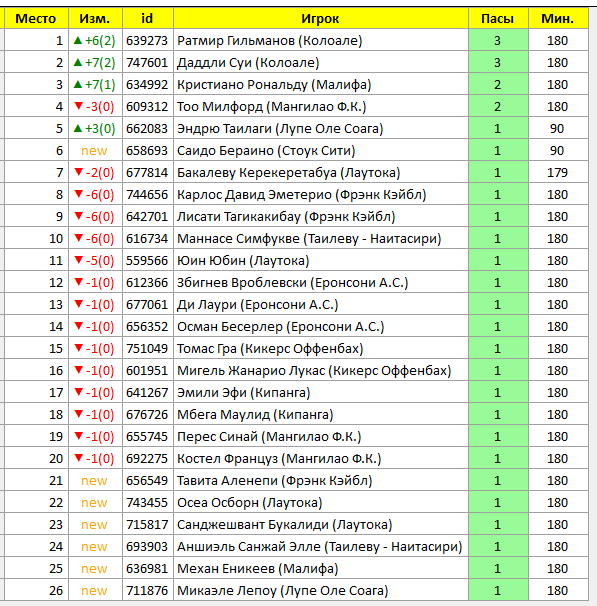
Task: Select the Игрок column header
Action: 321,18
